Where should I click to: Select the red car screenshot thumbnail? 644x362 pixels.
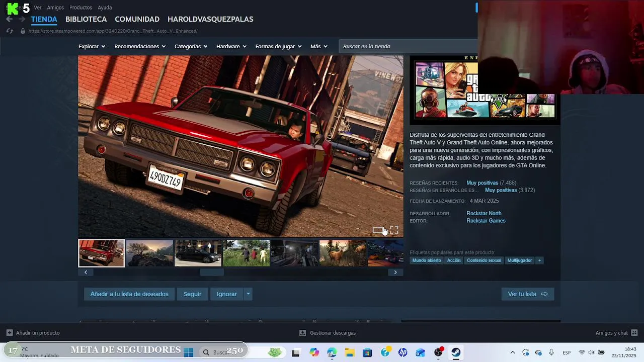(x=101, y=253)
